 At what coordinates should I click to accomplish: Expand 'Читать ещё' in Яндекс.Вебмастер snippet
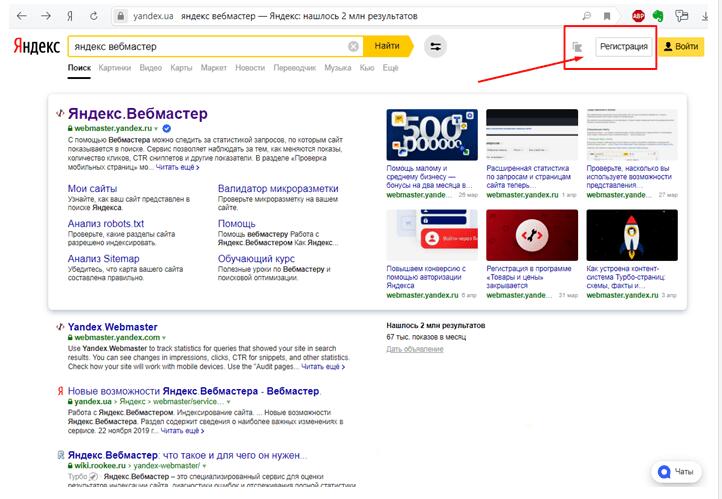tap(175, 167)
